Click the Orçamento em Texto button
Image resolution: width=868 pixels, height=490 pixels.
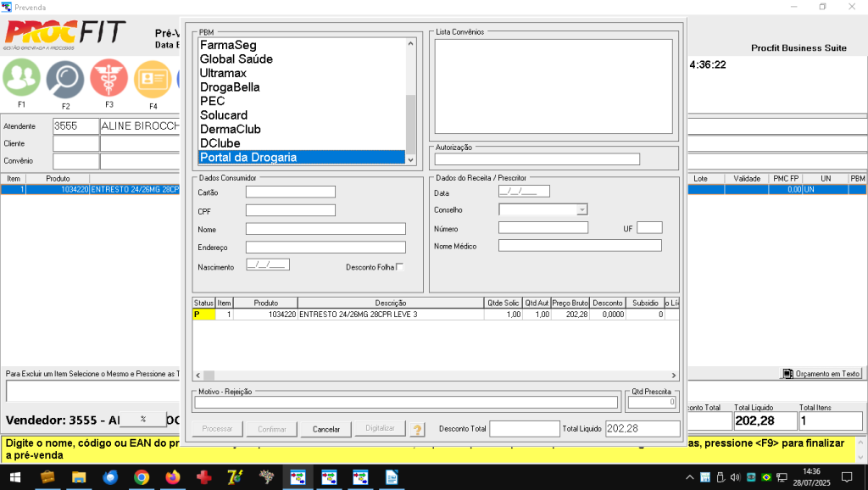tap(821, 373)
